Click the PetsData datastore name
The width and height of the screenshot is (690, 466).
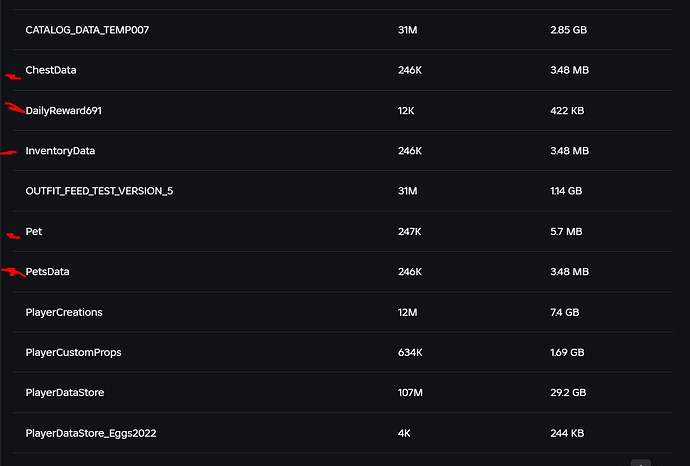[48, 272]
